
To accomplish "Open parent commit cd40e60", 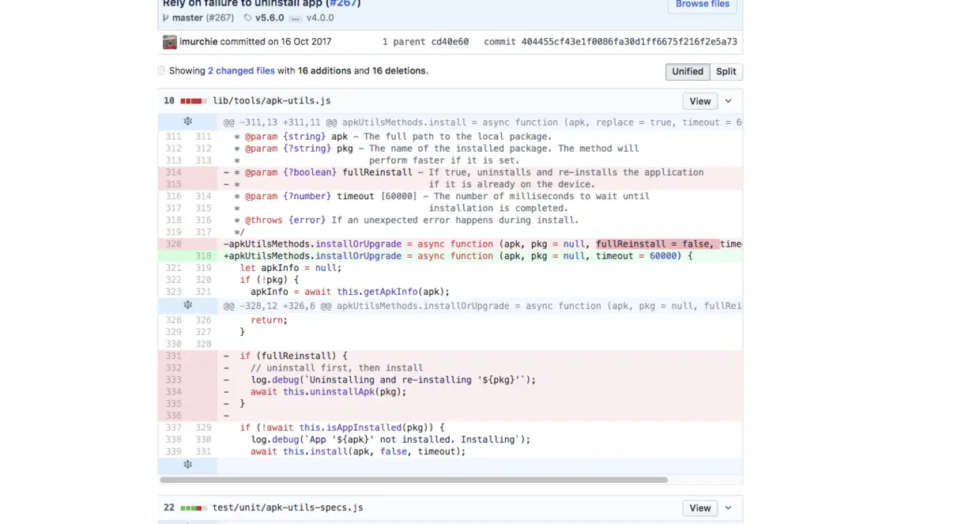I will click(450, 42).
